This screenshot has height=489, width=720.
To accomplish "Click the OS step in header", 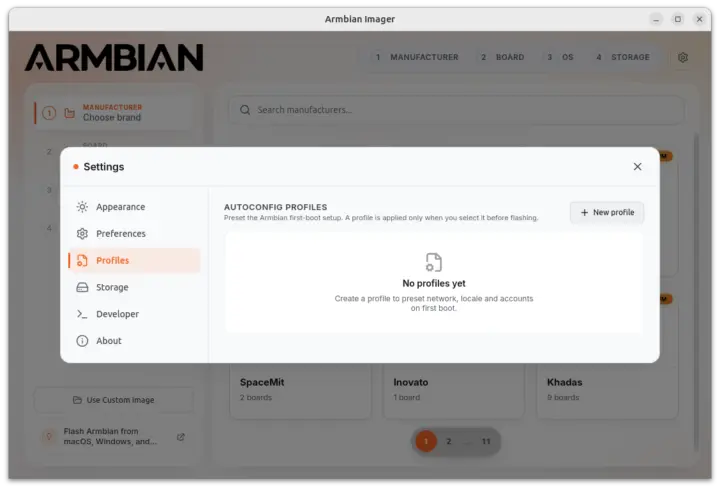I will coord(560,57).
